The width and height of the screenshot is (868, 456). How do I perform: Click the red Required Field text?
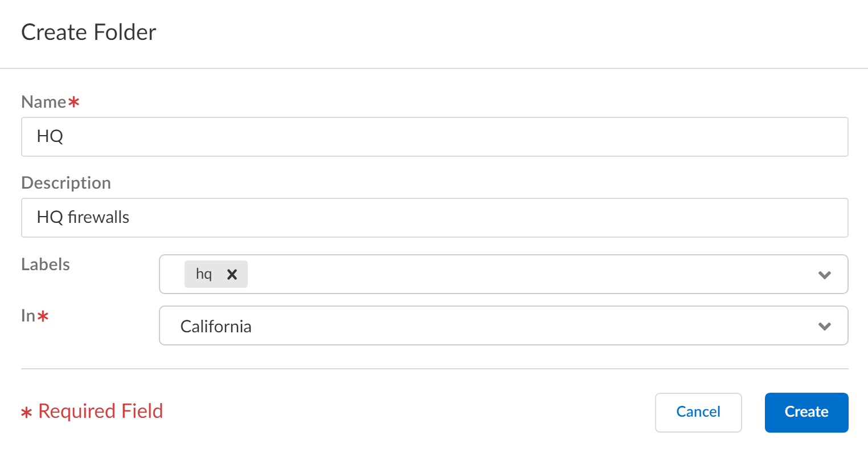(x=91, y=410)
